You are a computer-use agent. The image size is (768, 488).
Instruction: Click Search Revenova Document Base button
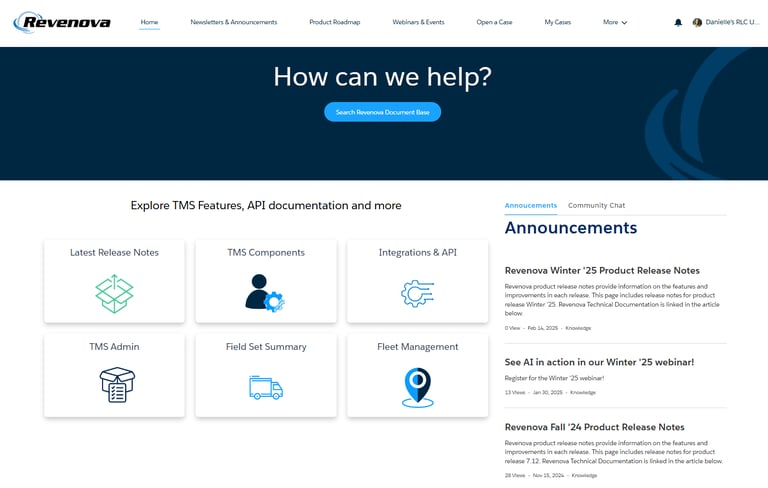[x=383, y=112]
